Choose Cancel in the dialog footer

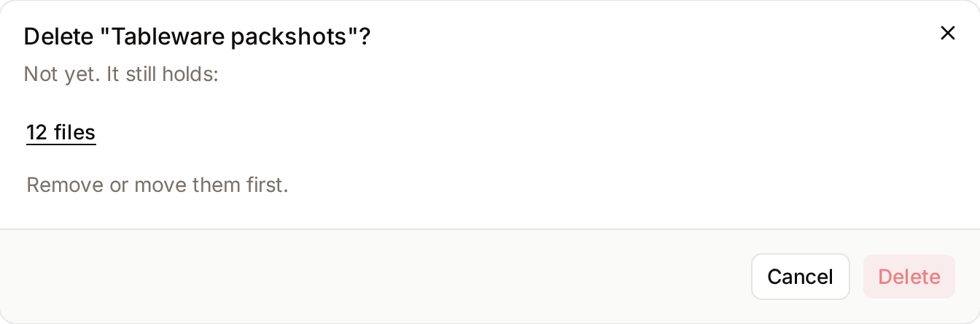tap(800, 277)
